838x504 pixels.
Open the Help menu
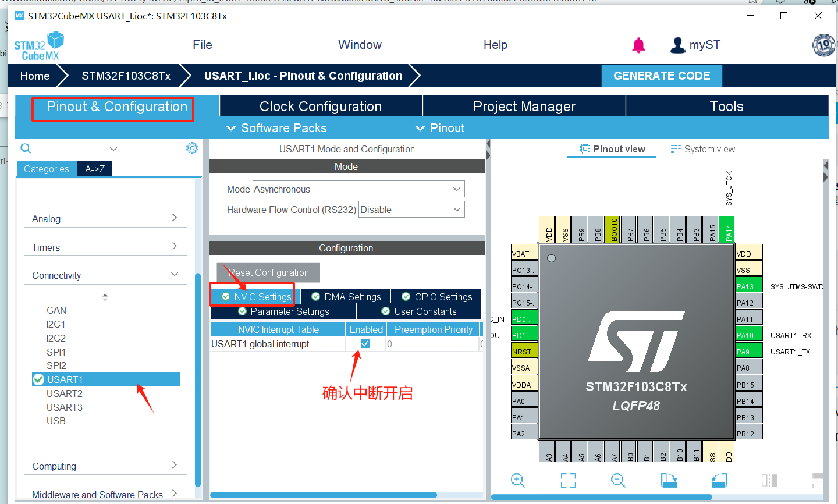point(495,45)
